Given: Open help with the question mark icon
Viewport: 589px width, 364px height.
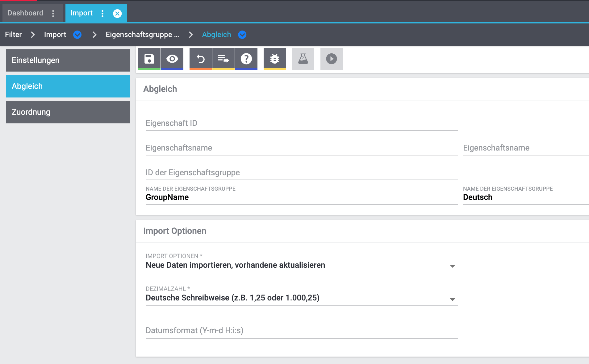Looking at the screenshot, I should pyautogui.click(x=246, y=59).
